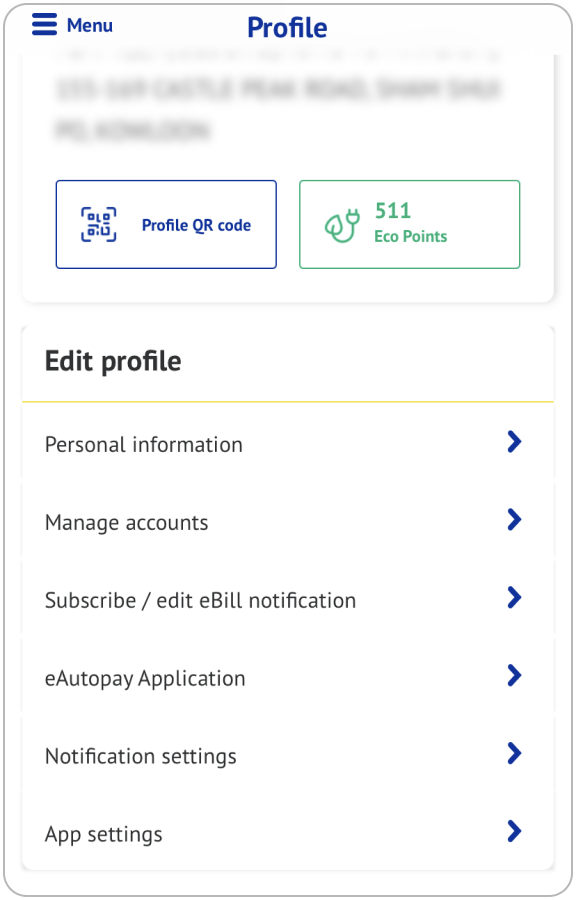Click the Edit profile section heading
The image size is (576, 900).
click(x=113, y=362)
